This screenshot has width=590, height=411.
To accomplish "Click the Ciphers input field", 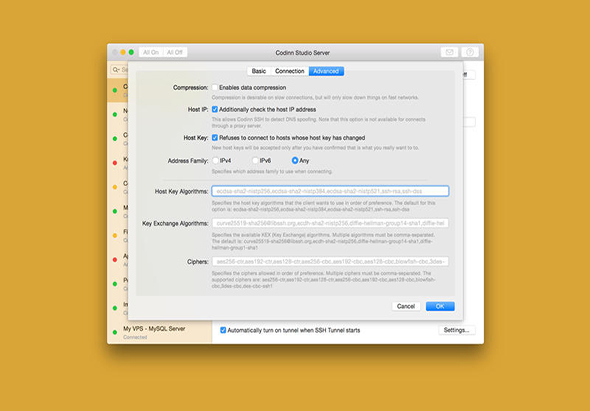I will tap(330, 261).
